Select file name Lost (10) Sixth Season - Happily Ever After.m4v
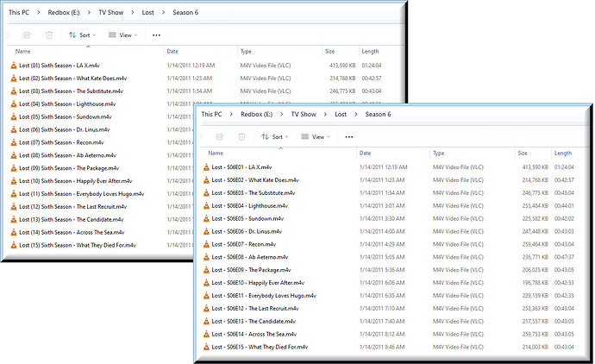 pyautogui.click(x=76, y=181)
